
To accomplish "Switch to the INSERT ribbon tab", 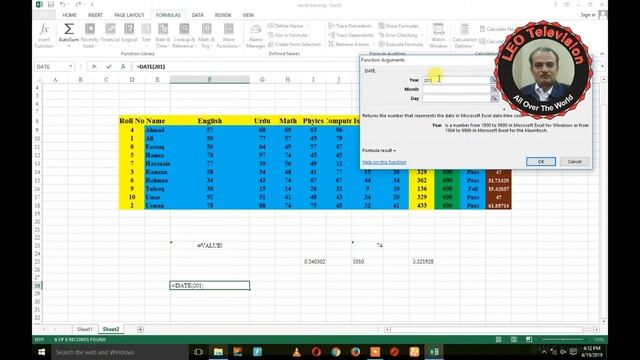I will (95, 15).
